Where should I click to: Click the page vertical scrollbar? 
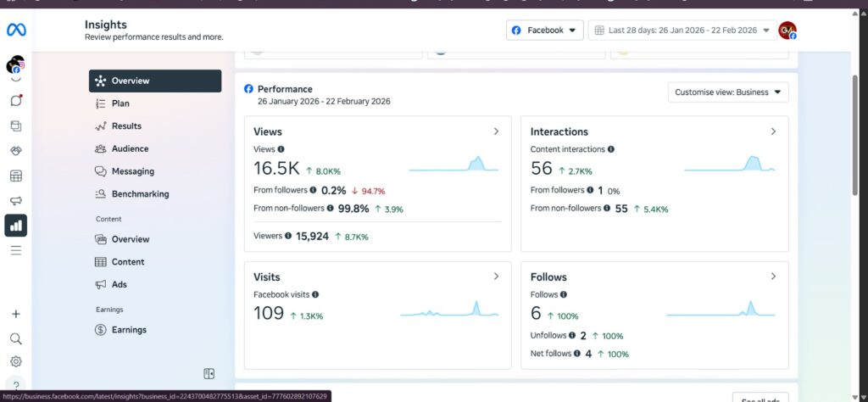tap(856, 133)
